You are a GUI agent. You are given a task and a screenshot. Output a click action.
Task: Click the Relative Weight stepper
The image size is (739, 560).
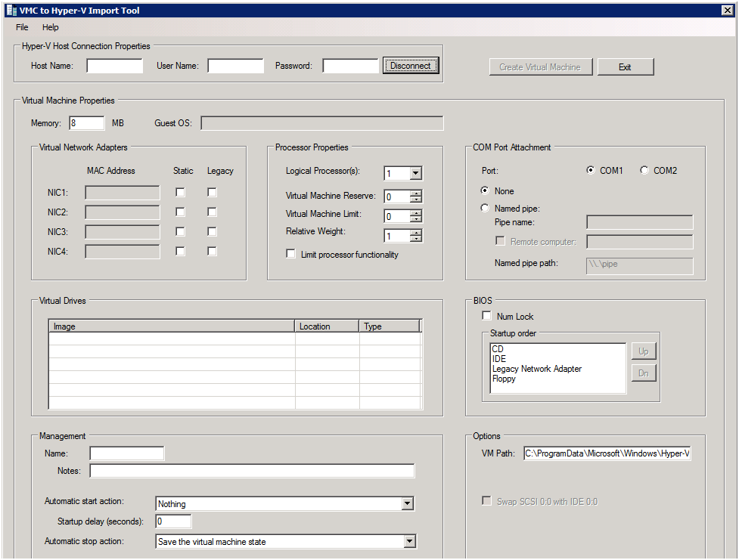coord(416,236)
